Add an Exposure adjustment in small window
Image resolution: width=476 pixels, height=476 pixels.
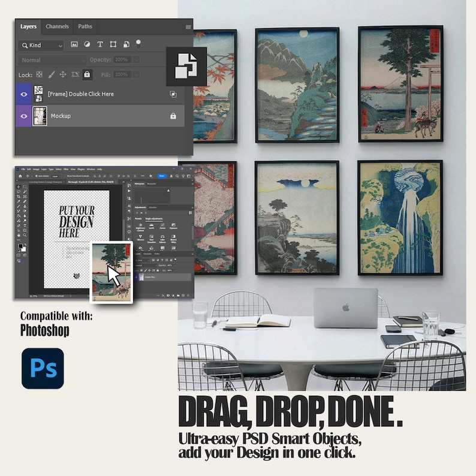click(174, 226)
